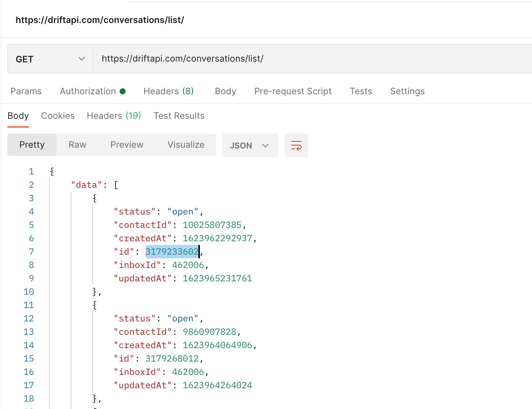Open the JSON format dropdown

click(x=250, y=145)
